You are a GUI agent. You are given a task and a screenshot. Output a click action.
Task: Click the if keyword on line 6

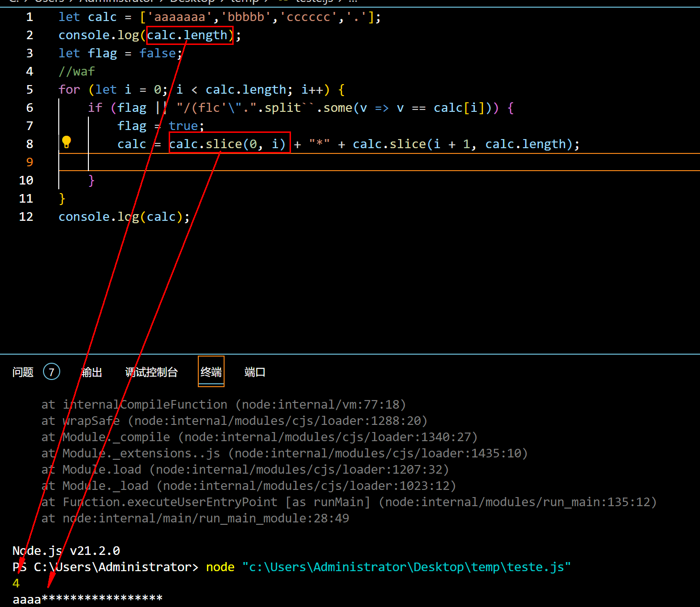(95, 108)
